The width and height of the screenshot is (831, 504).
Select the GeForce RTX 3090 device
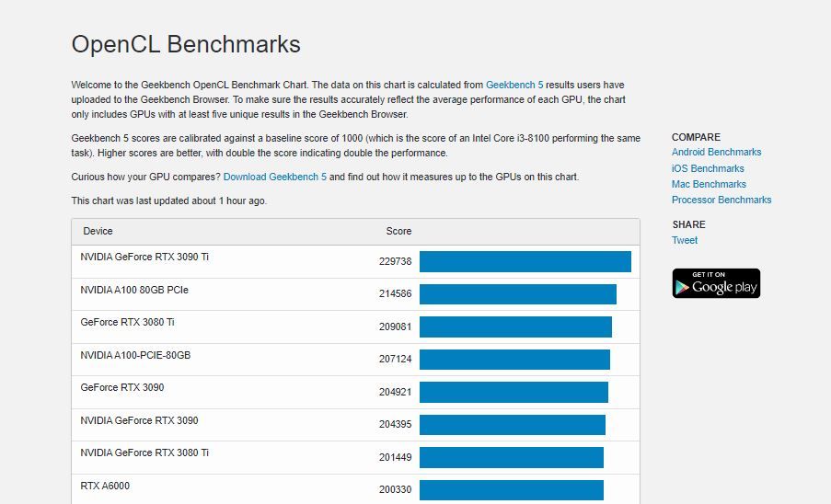pyautogui.click(x=122, y=387)
